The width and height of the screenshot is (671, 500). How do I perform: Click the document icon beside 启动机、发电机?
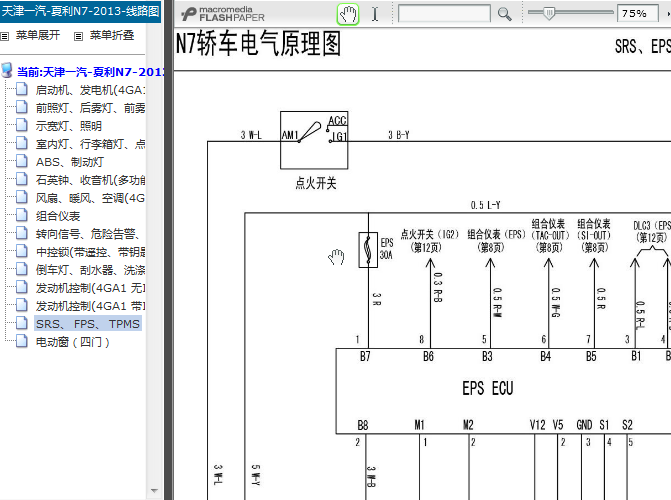[x=21, y=89]
